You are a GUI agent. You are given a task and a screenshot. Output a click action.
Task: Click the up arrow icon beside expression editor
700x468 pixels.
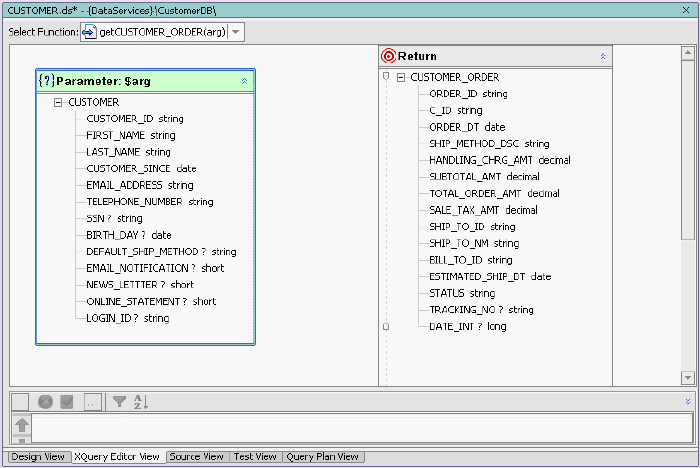(x=22, y=425)
